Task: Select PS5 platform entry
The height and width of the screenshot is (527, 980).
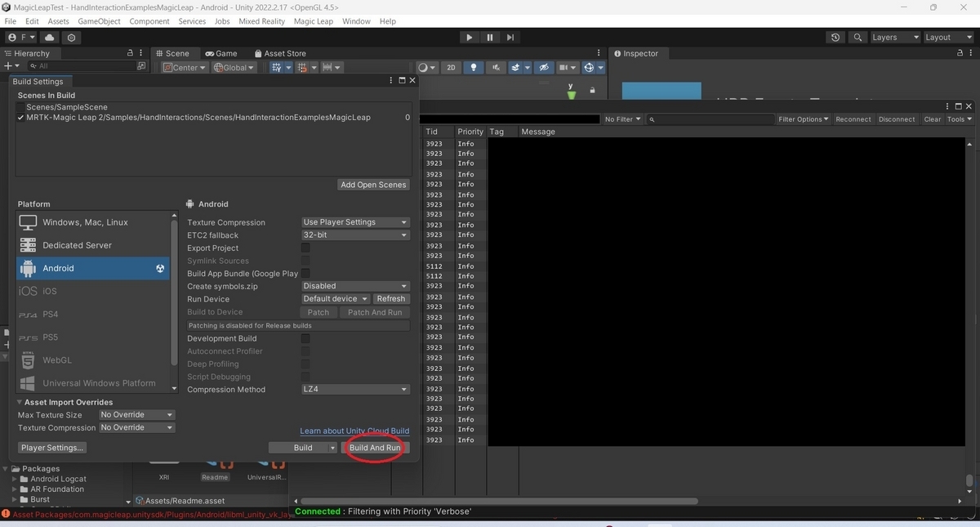Action: (93, 337)
